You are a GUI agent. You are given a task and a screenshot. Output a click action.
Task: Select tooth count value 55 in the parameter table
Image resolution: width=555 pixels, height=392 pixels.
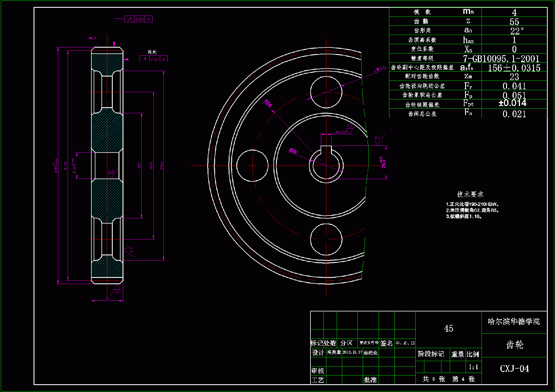[514, 22]
